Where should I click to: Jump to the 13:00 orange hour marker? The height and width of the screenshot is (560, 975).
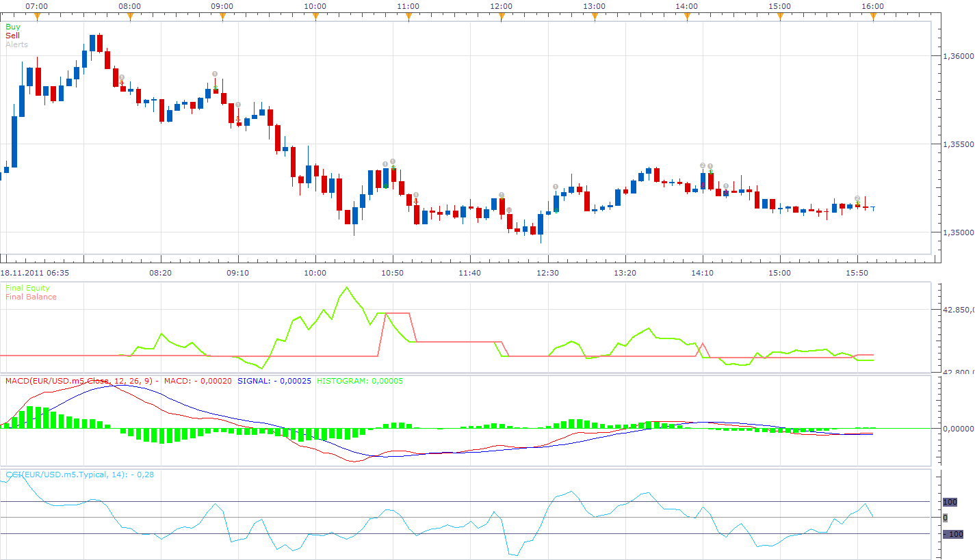tap(595, 17)
